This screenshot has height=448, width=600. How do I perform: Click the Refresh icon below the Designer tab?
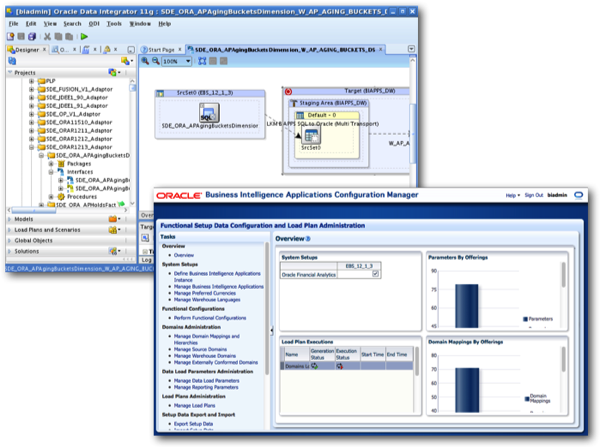[x=12, y=61]
